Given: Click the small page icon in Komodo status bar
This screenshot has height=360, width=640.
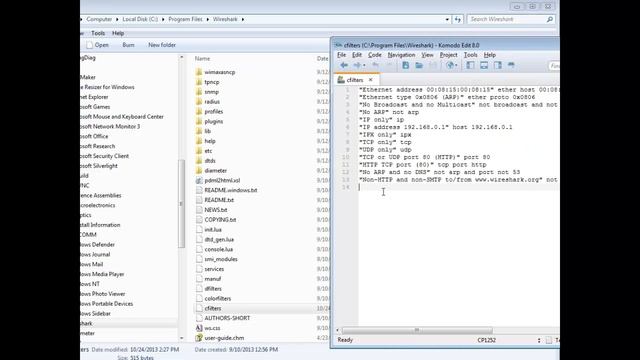Looking at the screenshot, I should click(x=549, y=340).
